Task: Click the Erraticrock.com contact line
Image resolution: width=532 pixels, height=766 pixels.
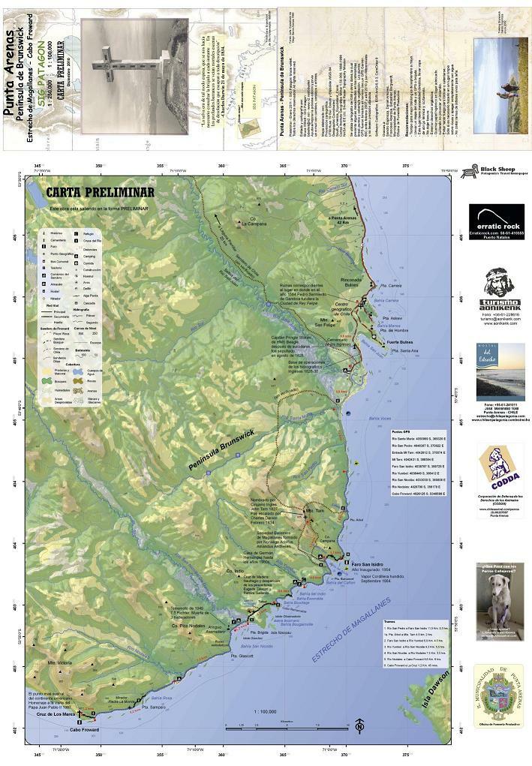Action: [x=496, y=235]
